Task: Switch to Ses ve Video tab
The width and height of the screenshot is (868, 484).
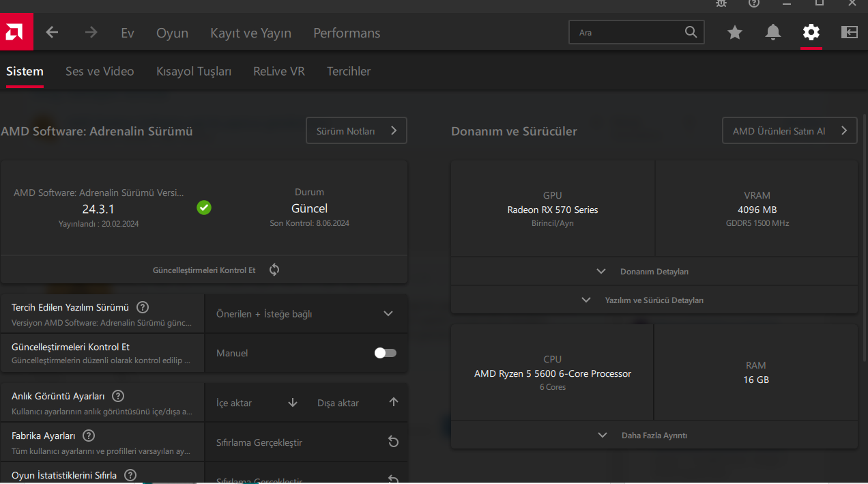Action: [x=100, y=71]
